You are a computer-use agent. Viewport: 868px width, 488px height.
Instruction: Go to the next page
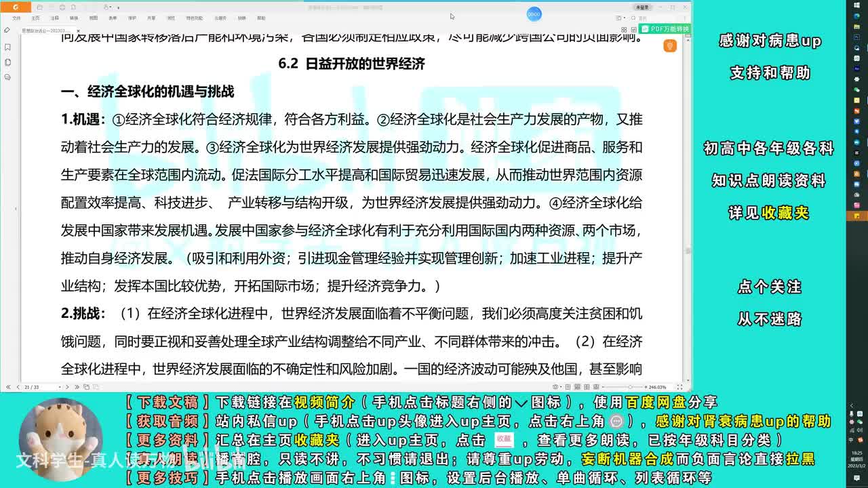coord(67,387)
